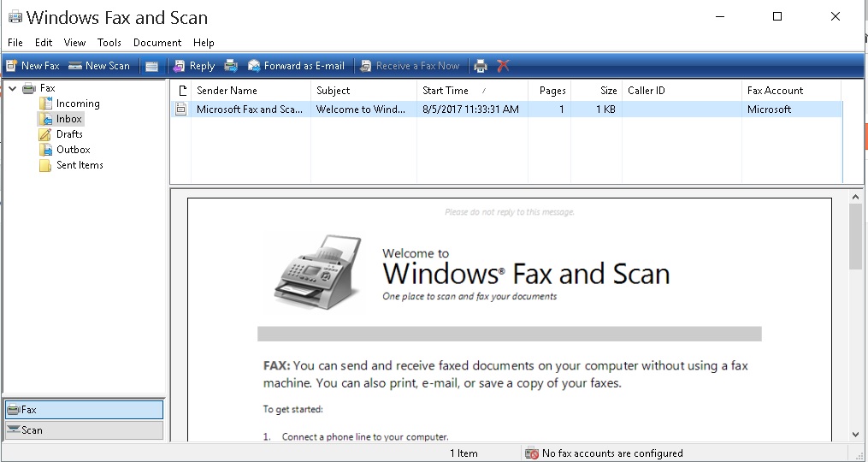
Task: Open the Document menu
Action: coord(157,43)
